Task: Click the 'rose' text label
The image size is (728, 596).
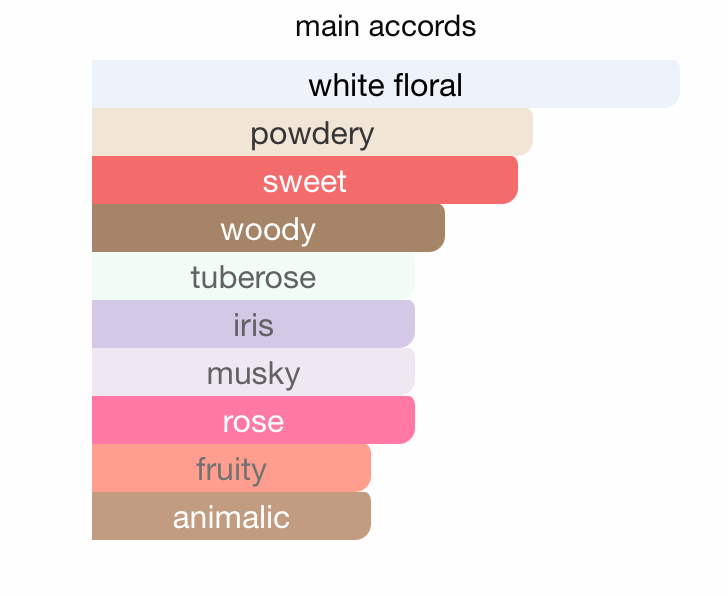Action: click(x=254, y=422)
